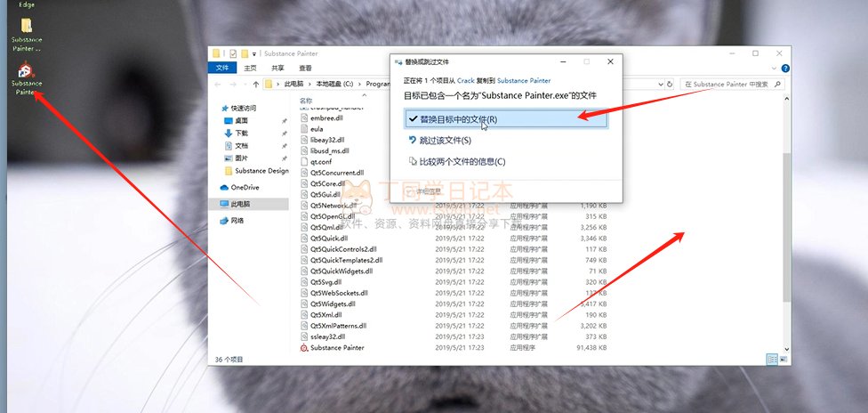This screenshot has width=868, height=413.
Task: Choose 替换目标中的文件(R) in the dialog
Action: (506, 119)
